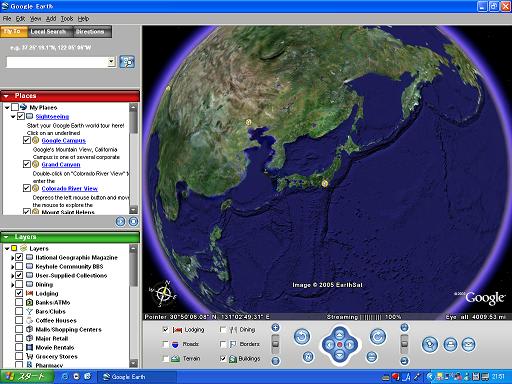512x384 pixels.
Task: Click the Grand Canyon placemark icon
Action: pos(36,164)
